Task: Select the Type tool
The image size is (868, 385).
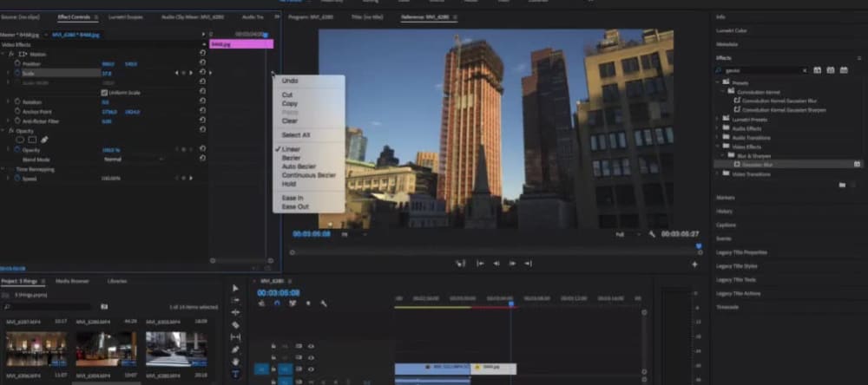Action: [x=235, y=374]
